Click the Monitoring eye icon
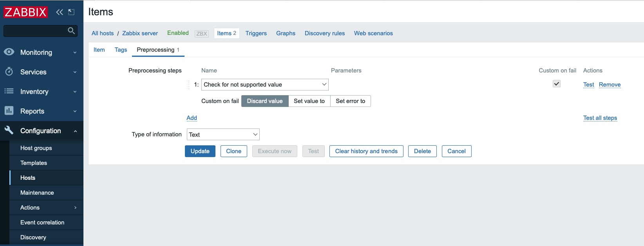The height and width of the screenshot is (246, 644). click(9, 52)
